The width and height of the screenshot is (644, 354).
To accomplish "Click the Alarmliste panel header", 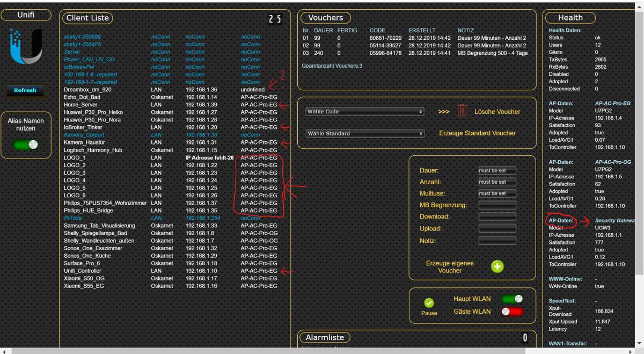I will (326, 337).
